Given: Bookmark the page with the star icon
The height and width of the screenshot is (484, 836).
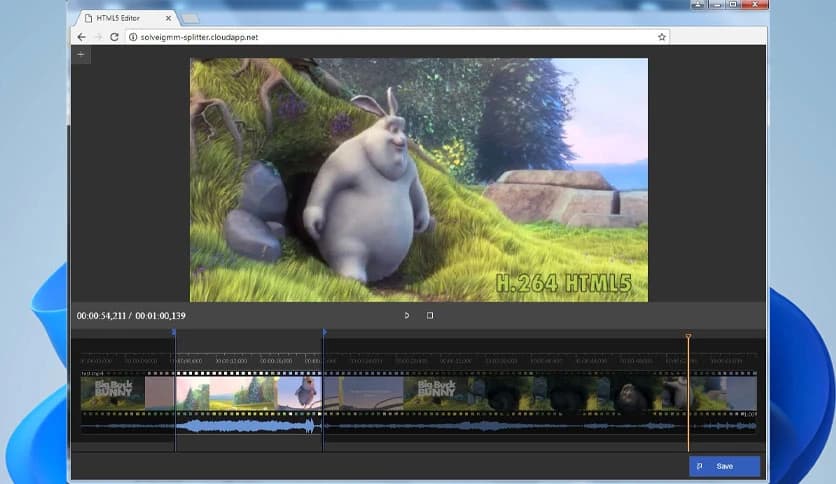Looking at the screenshot, I should [x=662, y=37].
